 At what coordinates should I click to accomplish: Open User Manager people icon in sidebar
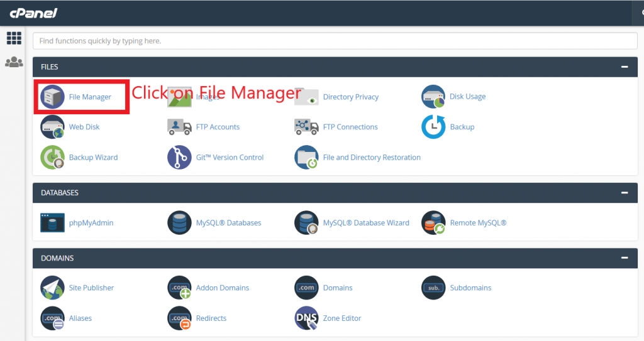coord(14,62)
